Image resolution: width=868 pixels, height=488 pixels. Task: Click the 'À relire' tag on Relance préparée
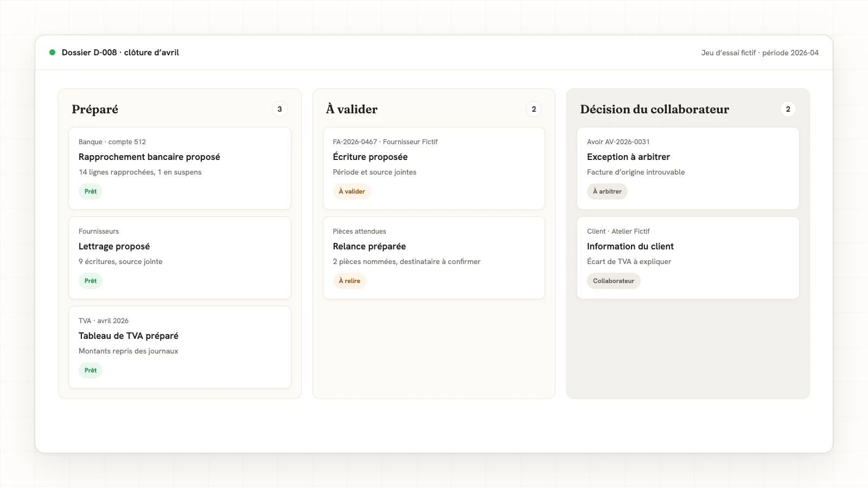(x=349, y=281)
